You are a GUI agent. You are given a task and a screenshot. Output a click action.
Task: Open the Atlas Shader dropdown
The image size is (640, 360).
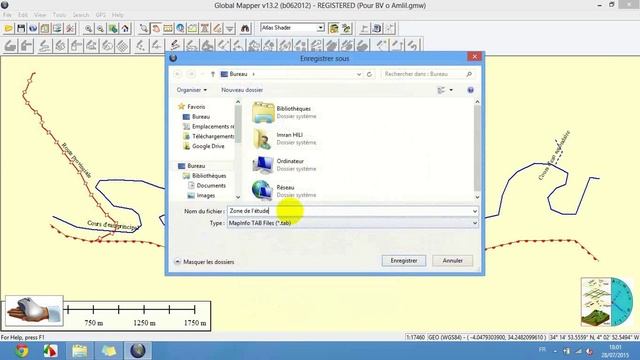[x=321, y=28]
